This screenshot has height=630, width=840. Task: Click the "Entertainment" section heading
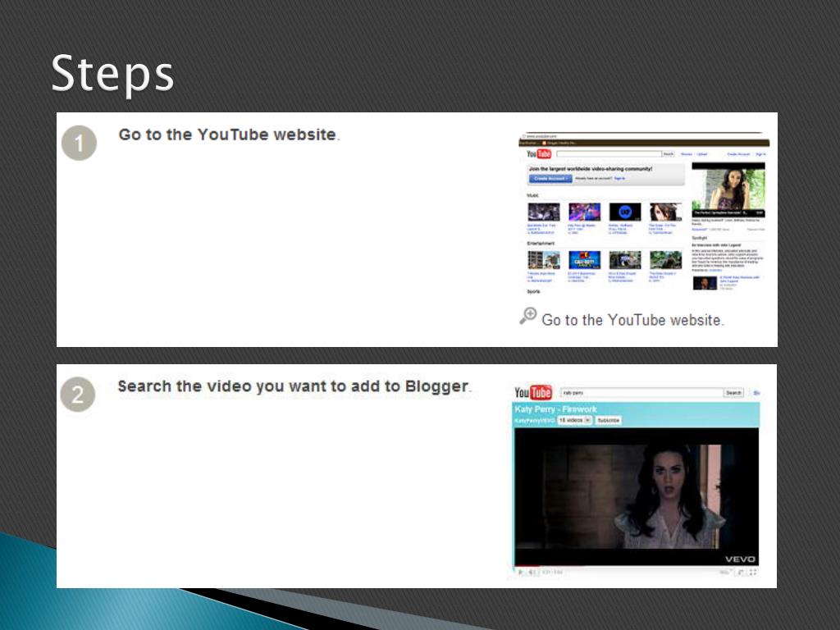click(x=541, y=243)
